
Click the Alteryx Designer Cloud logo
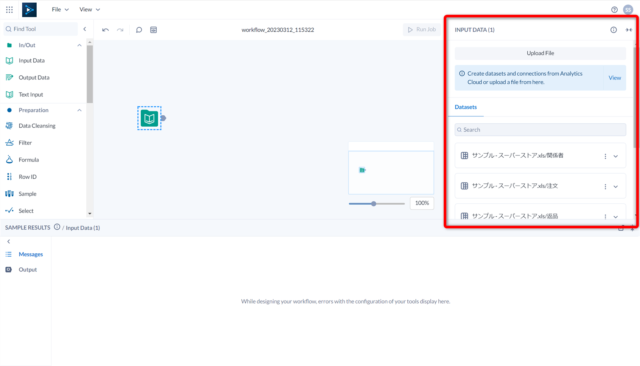(x=29, y=10)
